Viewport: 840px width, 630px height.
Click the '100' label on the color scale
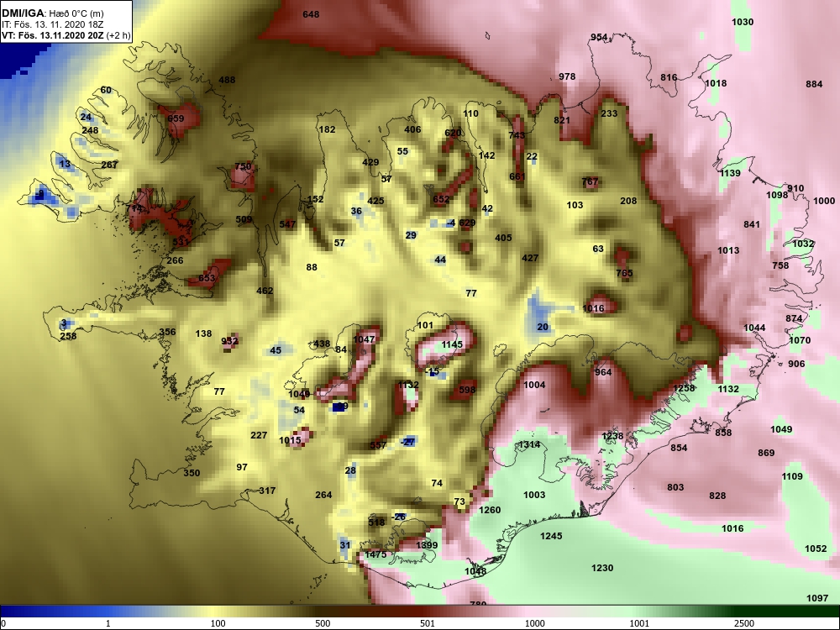pyautogui.click(x=218, y=623)
